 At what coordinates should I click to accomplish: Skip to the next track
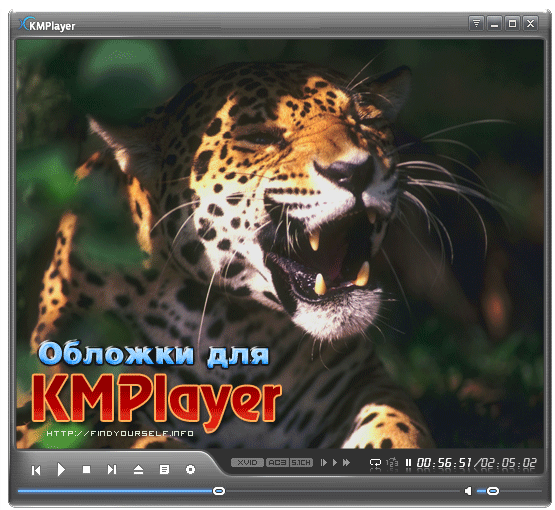coord(112,470)
